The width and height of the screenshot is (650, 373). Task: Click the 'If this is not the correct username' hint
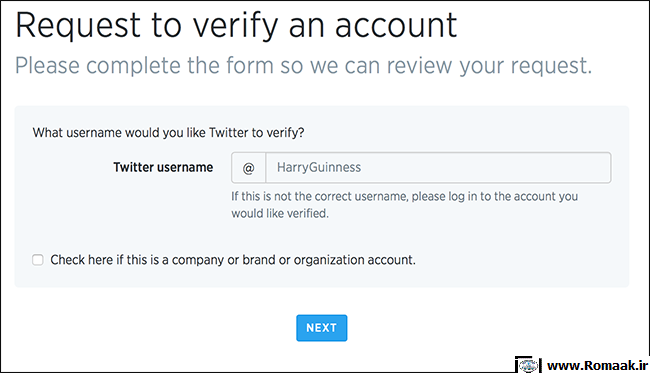coord(405,196)
